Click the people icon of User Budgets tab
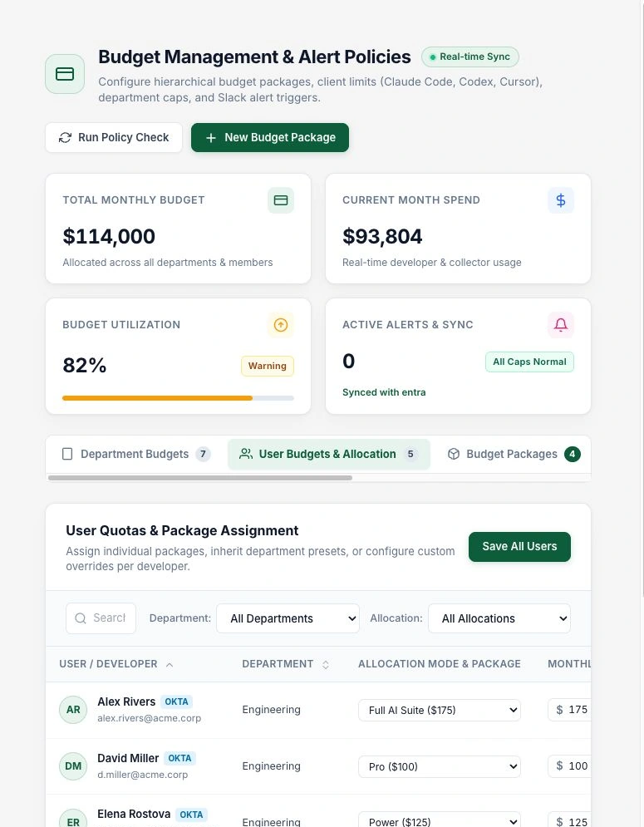Image resolution: width=644 pixels, height=827 pixels. click(246, 454)
